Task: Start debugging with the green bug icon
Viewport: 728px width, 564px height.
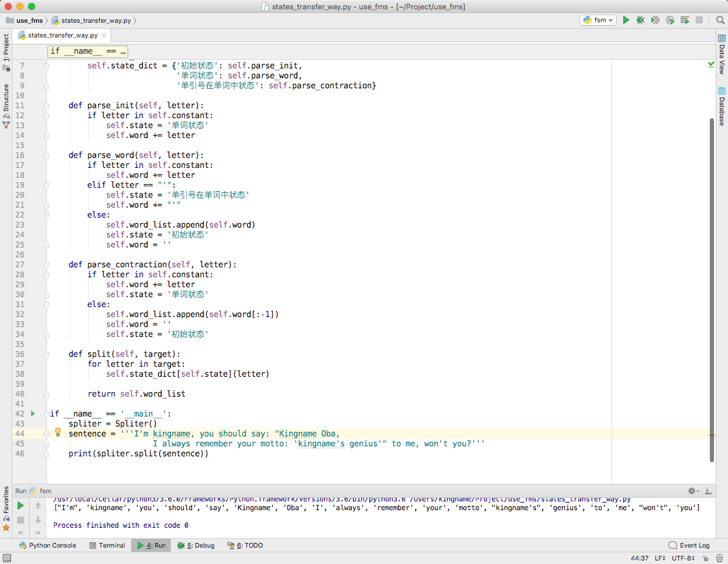Action: 641,20
